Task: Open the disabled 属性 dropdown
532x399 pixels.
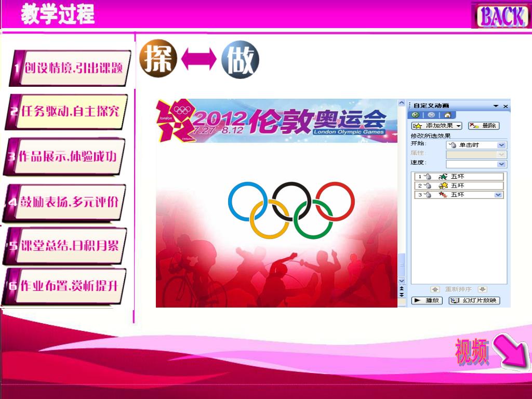Action: (476, 155)
